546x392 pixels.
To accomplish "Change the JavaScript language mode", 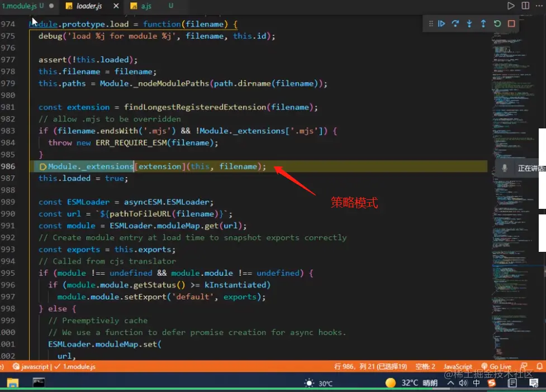I will [x=458, y=367].
